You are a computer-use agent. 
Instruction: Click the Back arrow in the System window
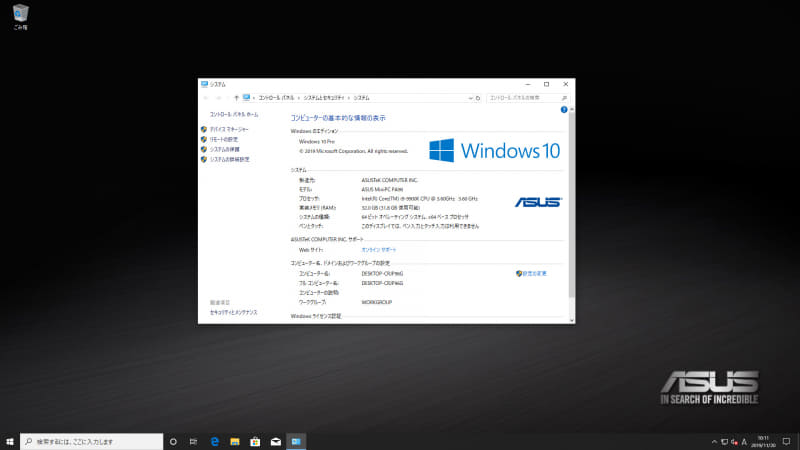(x=206, y=98)
